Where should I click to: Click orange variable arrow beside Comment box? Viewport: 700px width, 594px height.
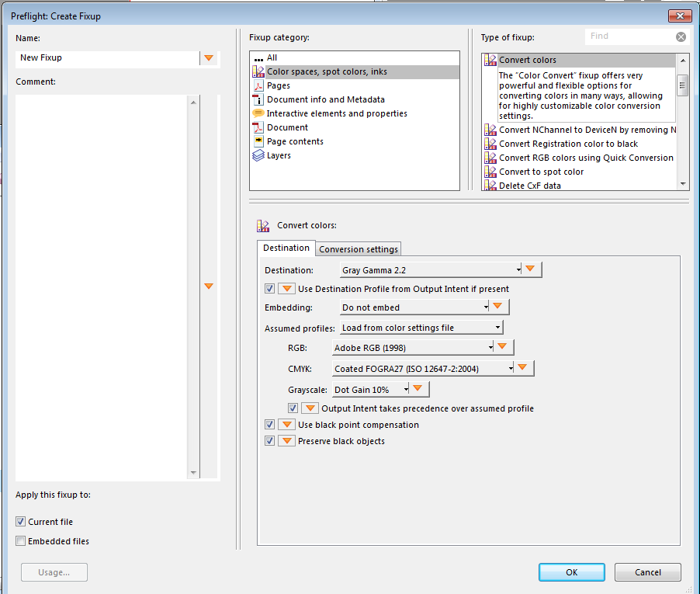209,286
